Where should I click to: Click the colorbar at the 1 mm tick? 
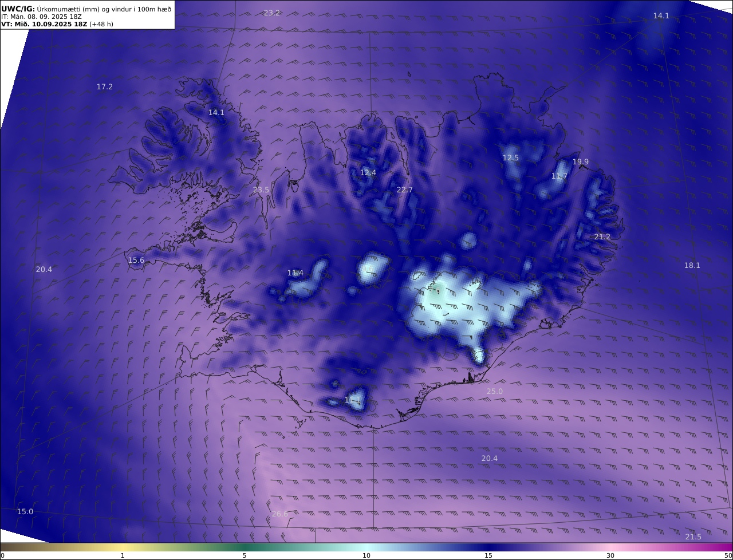point(123,547)
